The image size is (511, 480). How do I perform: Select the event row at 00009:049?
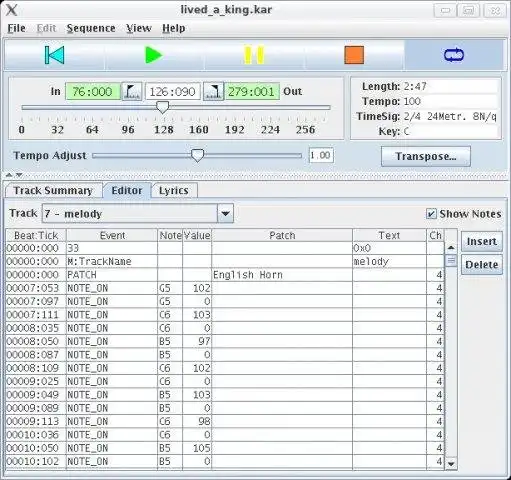click(225, 395)
